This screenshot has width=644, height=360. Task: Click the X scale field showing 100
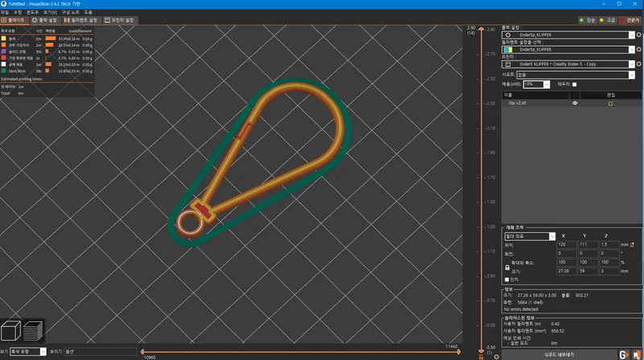pos(566,263)
